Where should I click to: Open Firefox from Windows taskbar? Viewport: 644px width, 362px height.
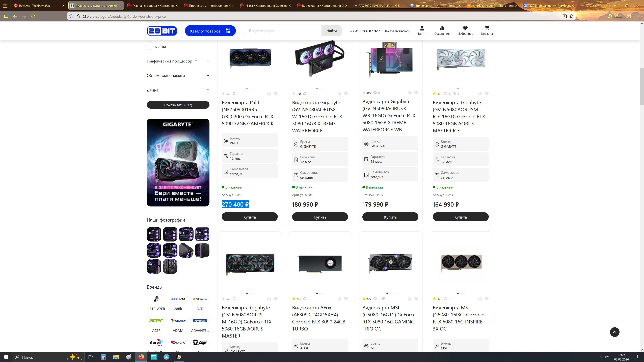141,357
